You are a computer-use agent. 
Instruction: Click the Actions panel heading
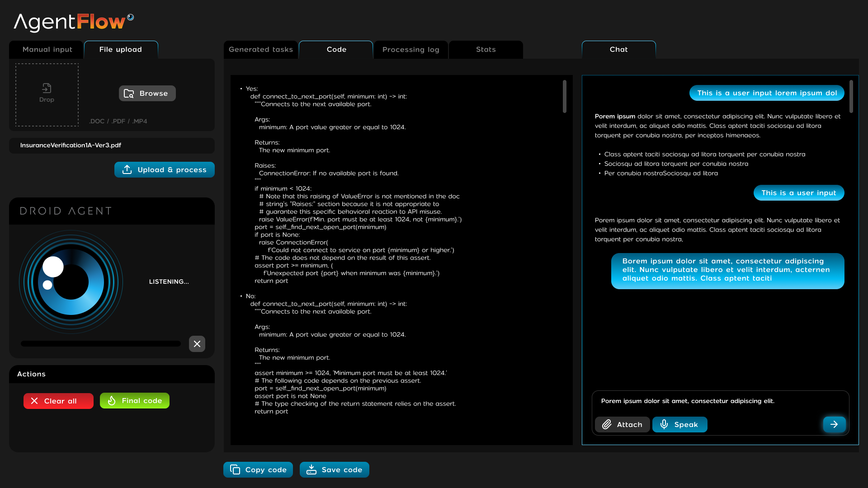[x=31, y=374]
